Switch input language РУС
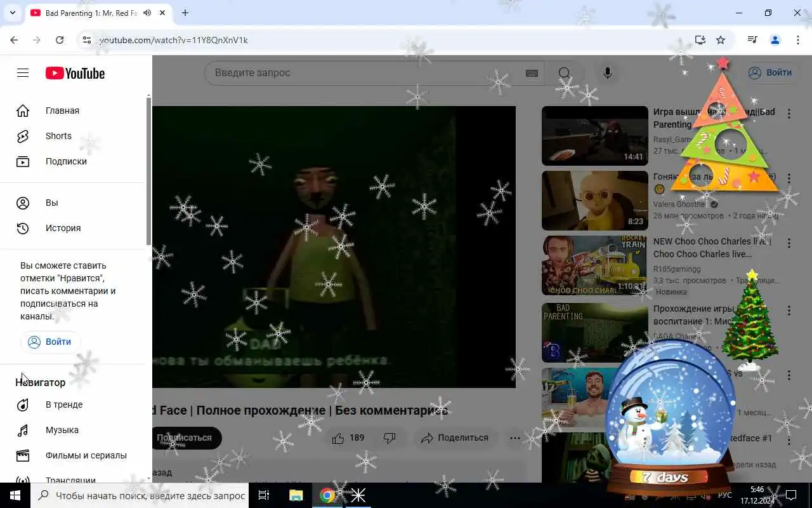This screenshot has height=508, width=812. pyautogui.click(x=725, y=495)
